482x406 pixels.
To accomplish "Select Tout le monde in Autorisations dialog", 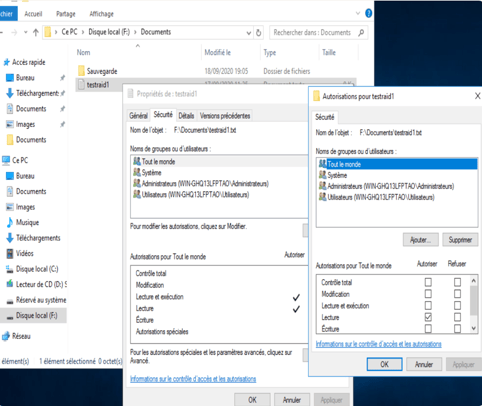I will (x=397, y=164).
